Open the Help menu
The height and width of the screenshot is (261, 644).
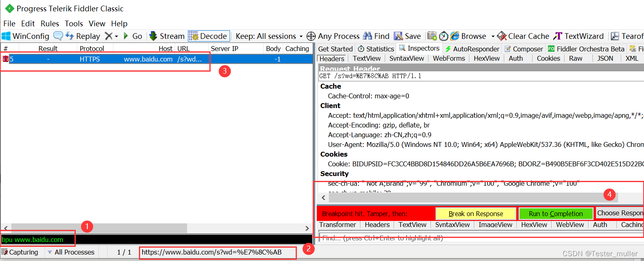coord(119,23)
